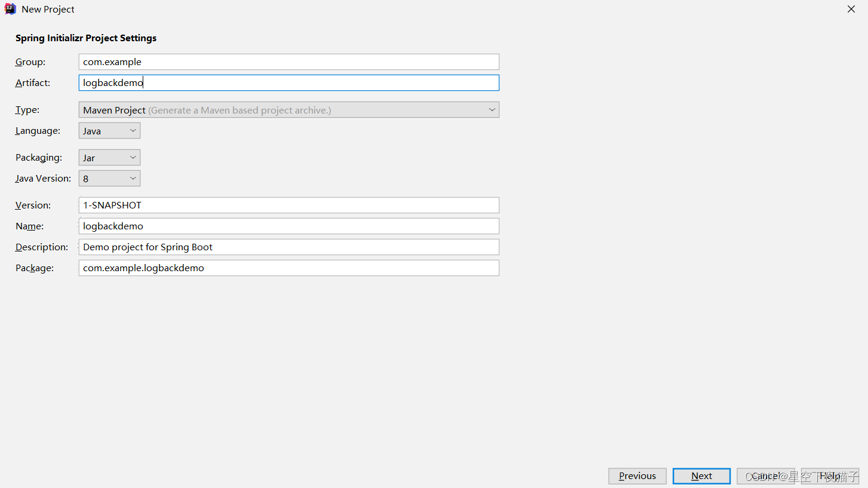
Task: Click the Group label
Action: (x=30, y=62)
